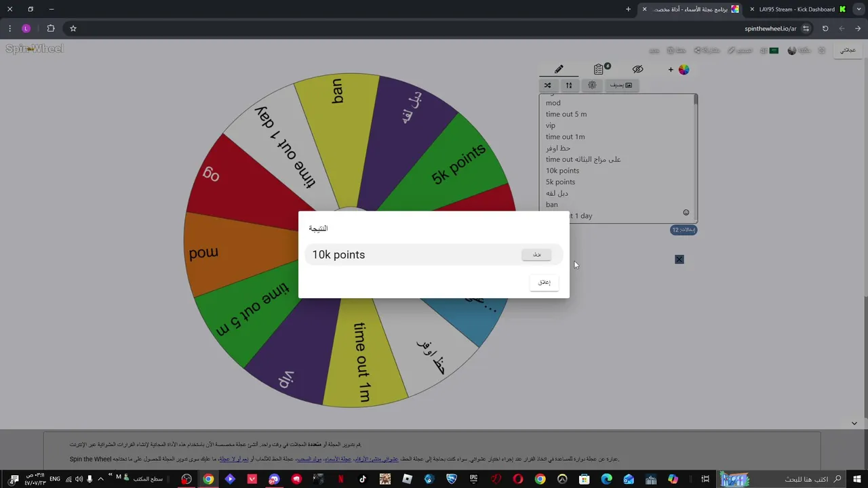Click the share option in header
Viewport: 868px width, 488px height.
(707, 50)
